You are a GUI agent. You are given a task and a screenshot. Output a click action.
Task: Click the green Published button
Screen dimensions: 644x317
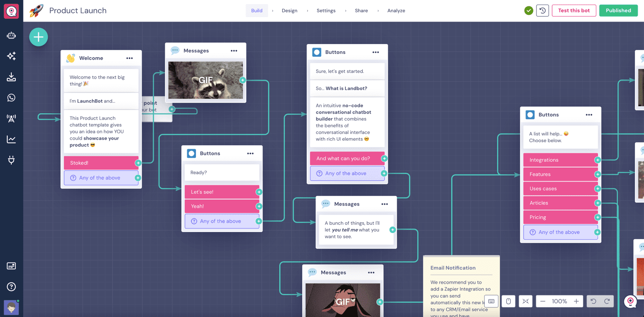point(618,10)
